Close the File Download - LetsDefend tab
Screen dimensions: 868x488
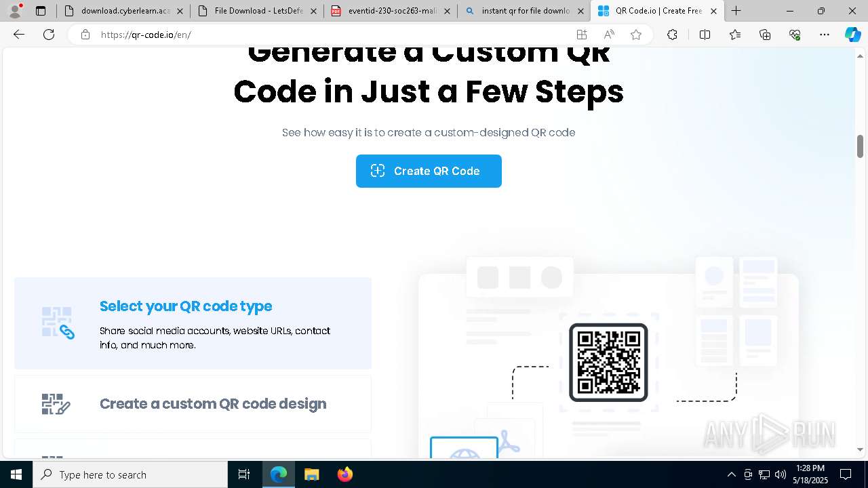click(313, 11)
